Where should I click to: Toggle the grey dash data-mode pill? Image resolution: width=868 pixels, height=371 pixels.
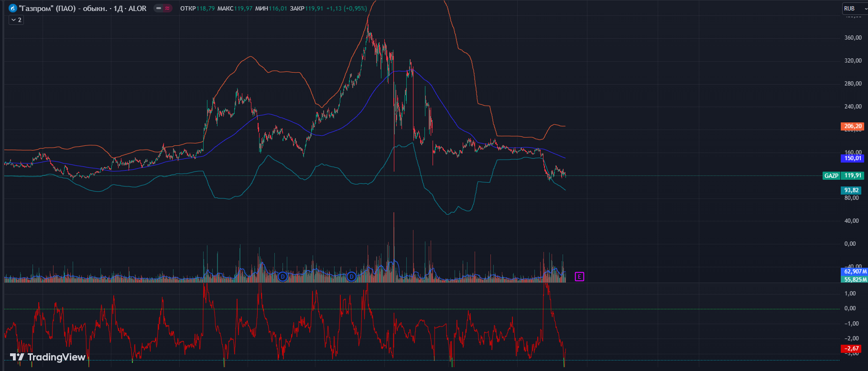(159, 8)
